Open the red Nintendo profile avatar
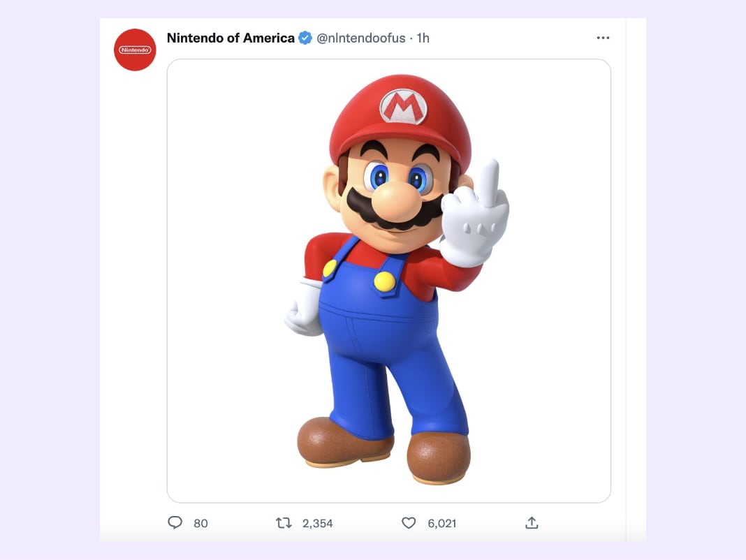The width and height of the screenshot is (746, 560). (135, 50)
